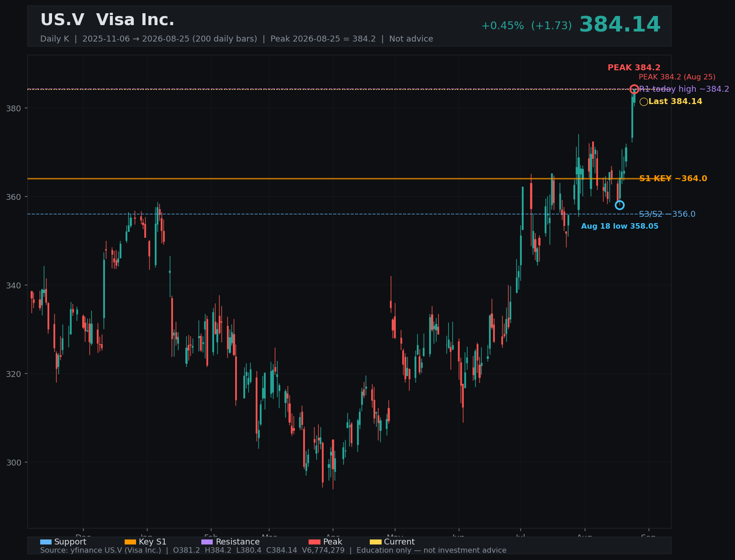The width and height of the screenshot is (735, 560).
Task: Click the 'R1 today high ~384.2' label
Action: 684,89
